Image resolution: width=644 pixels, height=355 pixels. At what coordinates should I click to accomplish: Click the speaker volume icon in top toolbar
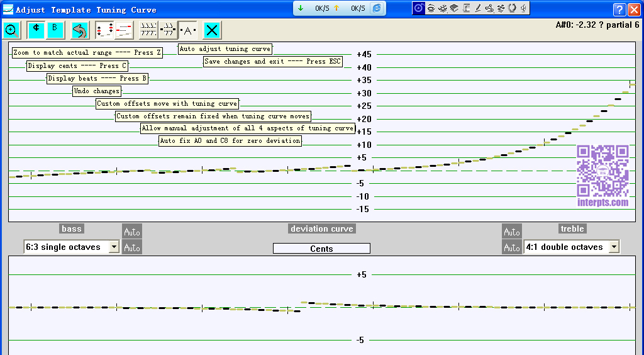click(x=524, y=8)
